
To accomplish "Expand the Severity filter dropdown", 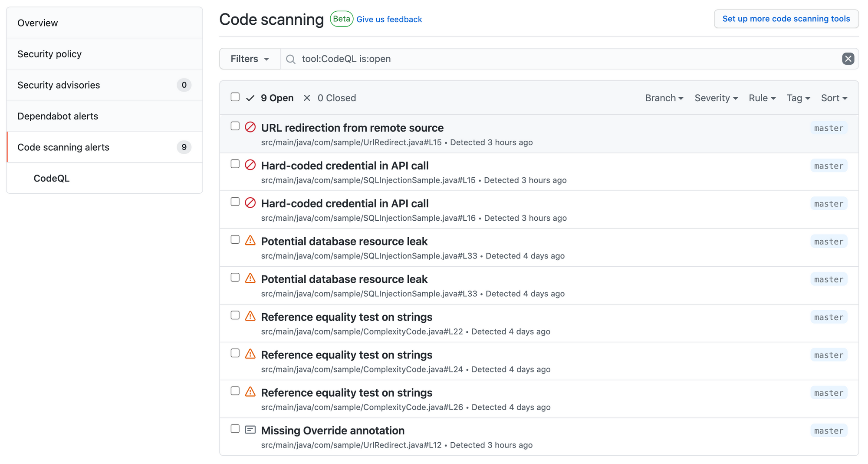I will 716,98.
